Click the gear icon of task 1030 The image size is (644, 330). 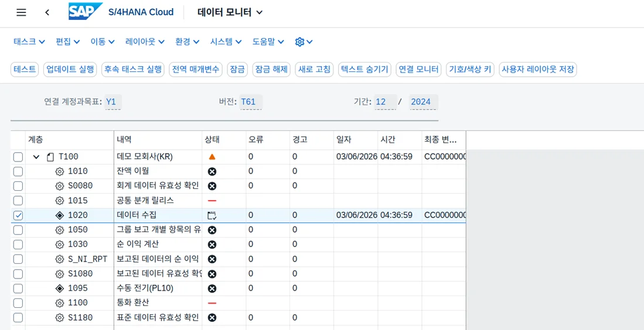[60, 245]
